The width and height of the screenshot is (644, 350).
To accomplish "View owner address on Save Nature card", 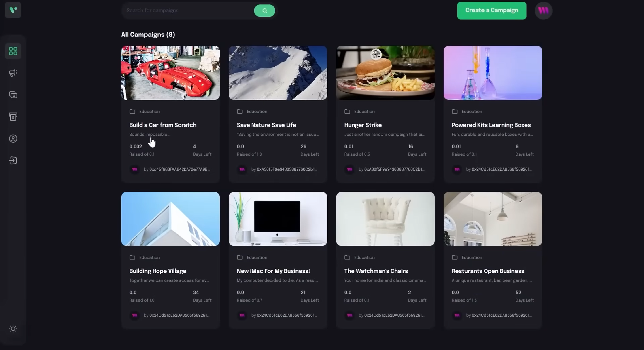I will pos(284,169).
